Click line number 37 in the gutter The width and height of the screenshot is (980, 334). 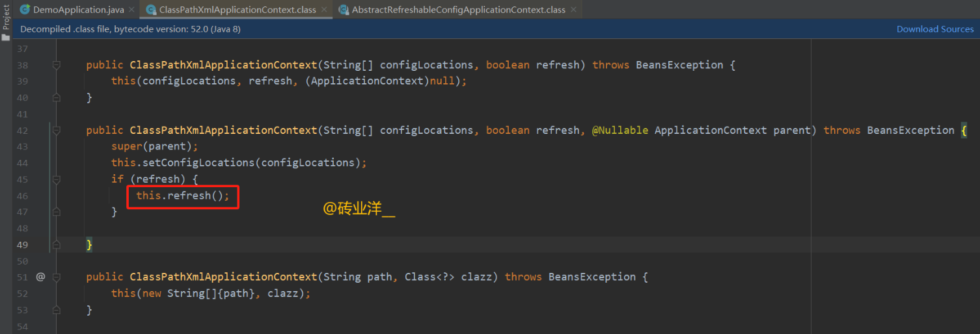point(21,49)
